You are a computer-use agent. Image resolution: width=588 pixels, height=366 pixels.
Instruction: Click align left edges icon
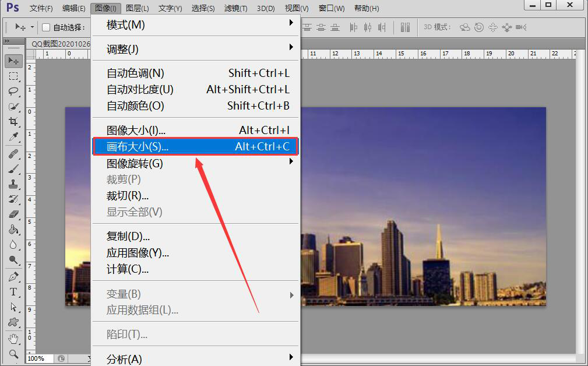pos(353,27)
